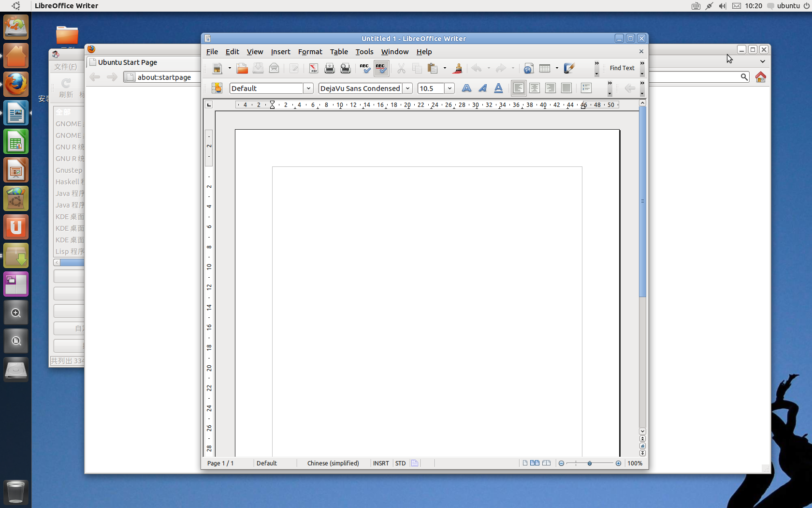Apply the Format Paintbrush
812x508 pixels.
tap(457, 68)
